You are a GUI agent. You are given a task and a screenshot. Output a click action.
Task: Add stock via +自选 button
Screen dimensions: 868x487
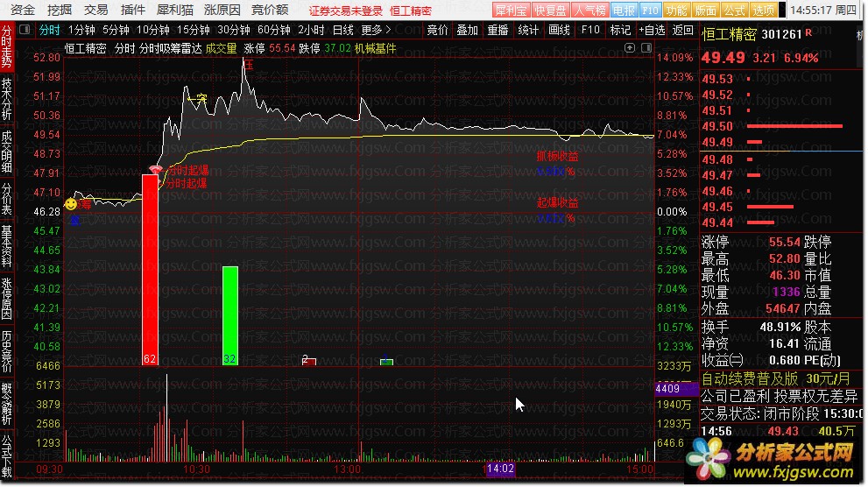click(x=652, y=30)
